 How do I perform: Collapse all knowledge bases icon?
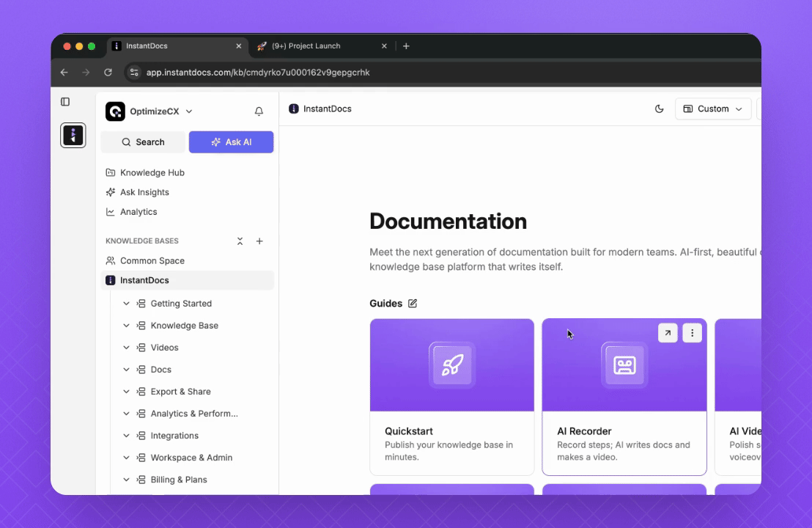click(x=240, y=241)
